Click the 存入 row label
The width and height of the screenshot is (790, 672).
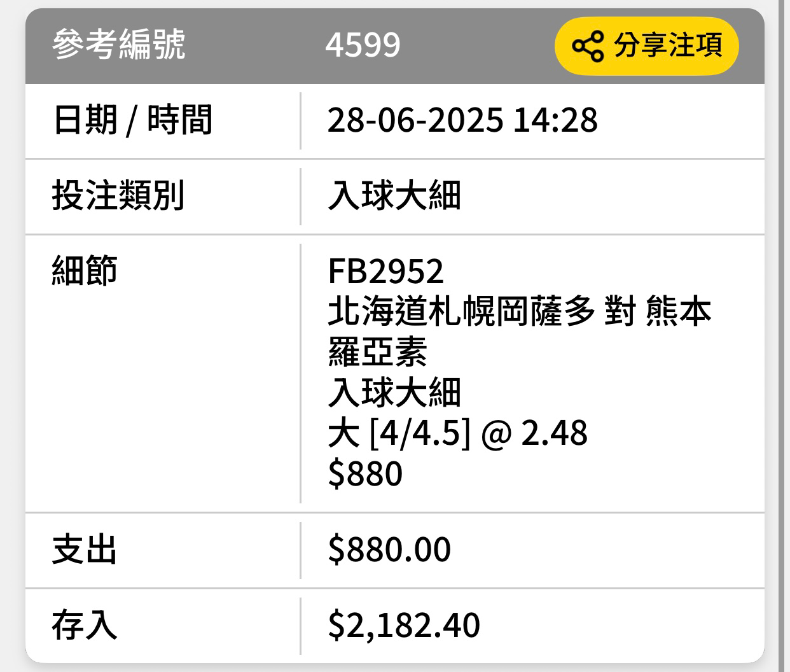click(85, 625)
